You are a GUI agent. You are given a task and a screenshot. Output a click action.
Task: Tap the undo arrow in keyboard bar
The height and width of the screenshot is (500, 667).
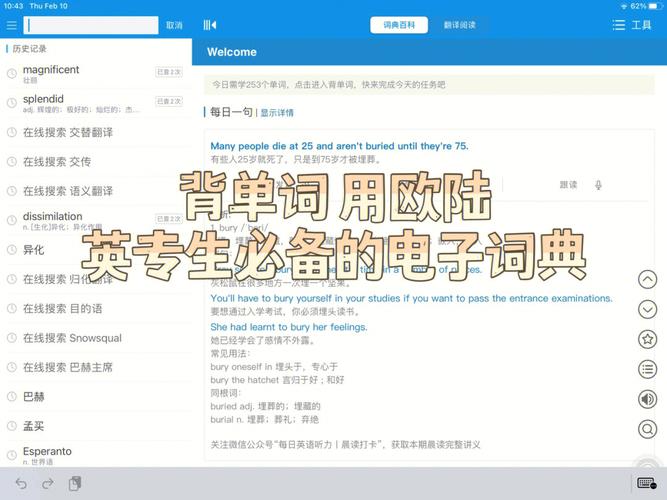coord(21,484)
